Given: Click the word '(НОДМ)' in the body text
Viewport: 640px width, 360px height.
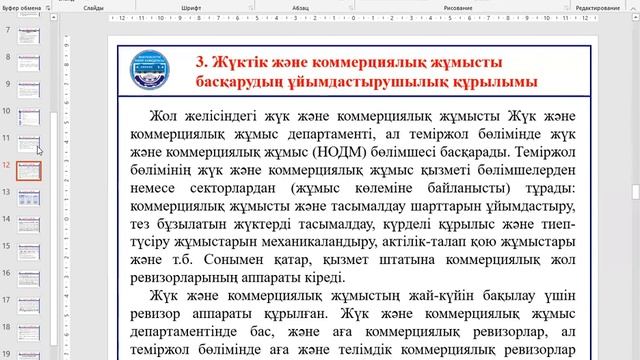Looking at the screenshot, I should [340, 152].
